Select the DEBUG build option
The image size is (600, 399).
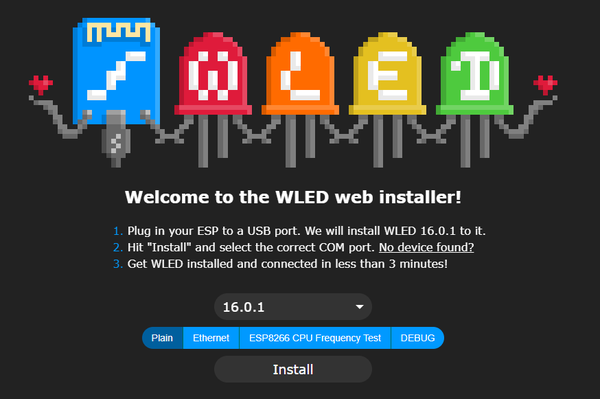(417, 338)
